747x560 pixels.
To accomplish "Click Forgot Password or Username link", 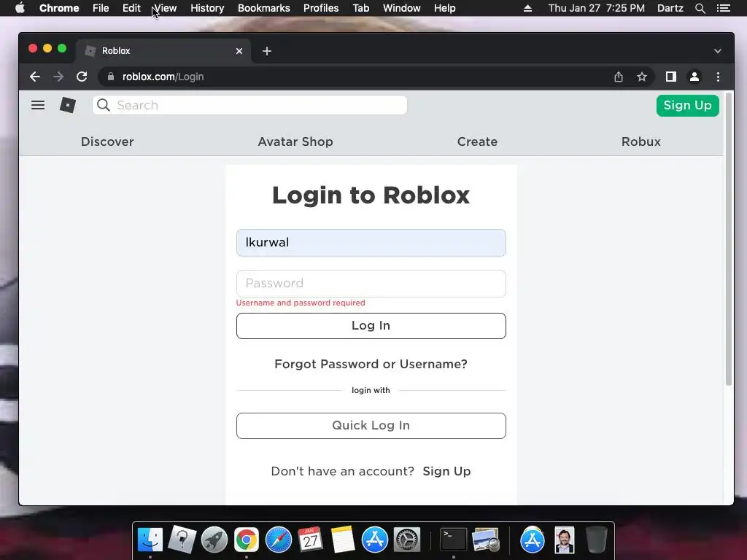I will (x=371, y=364).
